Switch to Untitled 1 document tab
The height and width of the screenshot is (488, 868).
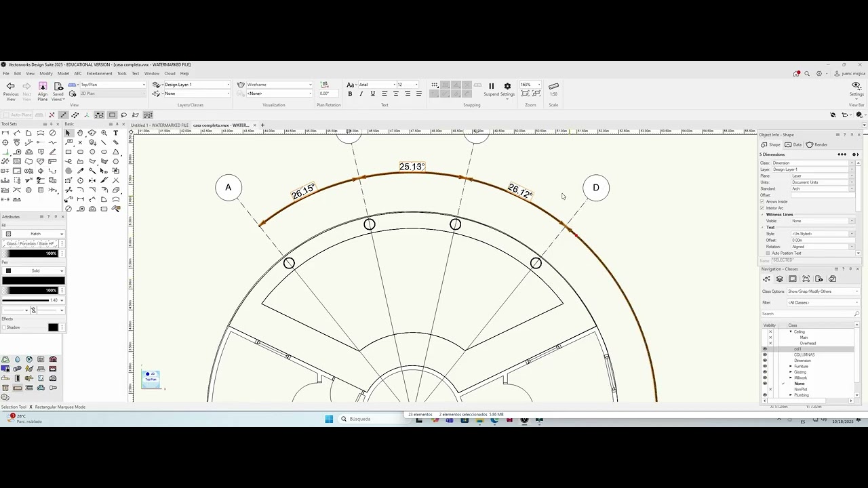tap(159, 125)
